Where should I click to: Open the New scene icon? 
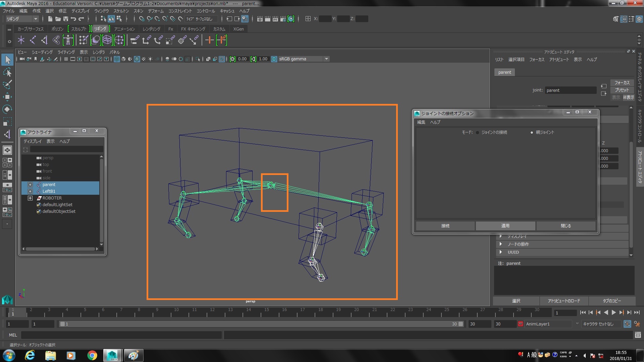tap(50, 19)
